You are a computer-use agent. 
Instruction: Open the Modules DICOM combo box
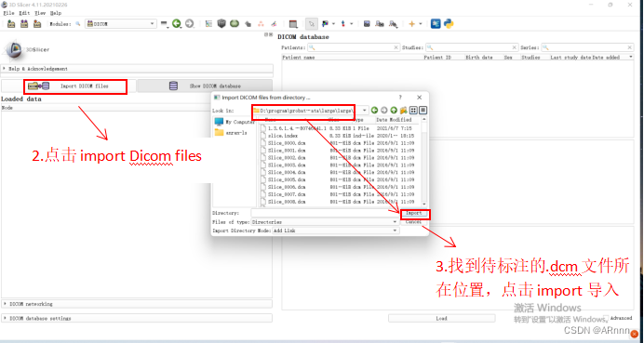(x=121, y=24)
